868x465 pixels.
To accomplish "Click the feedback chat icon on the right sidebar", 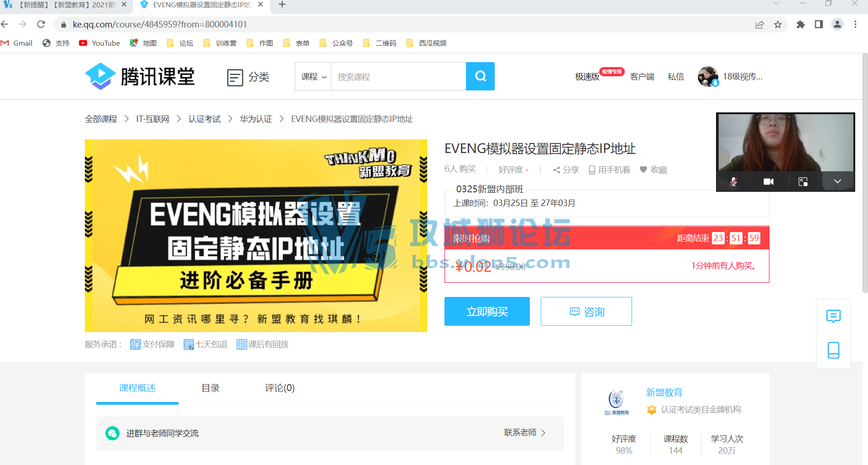I will pyautogui.click(x=833, y=316).
